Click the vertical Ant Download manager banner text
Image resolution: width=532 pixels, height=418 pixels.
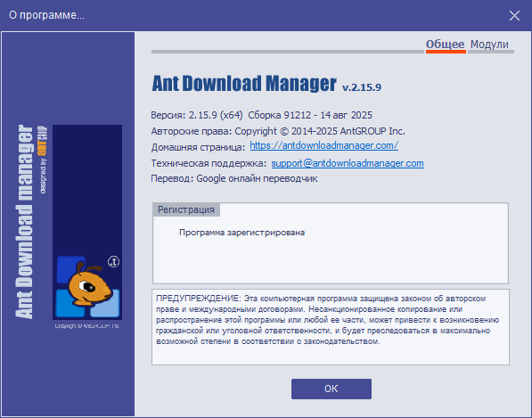pos(24,222)
